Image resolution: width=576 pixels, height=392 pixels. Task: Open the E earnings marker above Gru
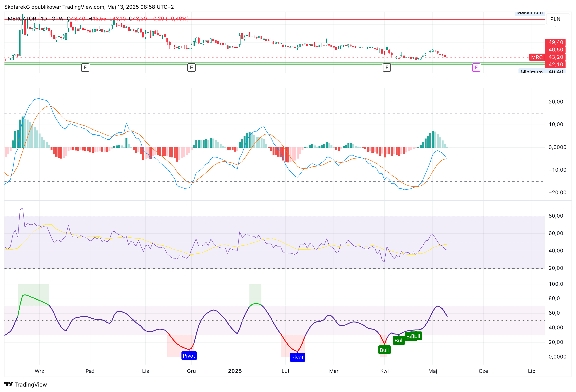tap(191, 67)
